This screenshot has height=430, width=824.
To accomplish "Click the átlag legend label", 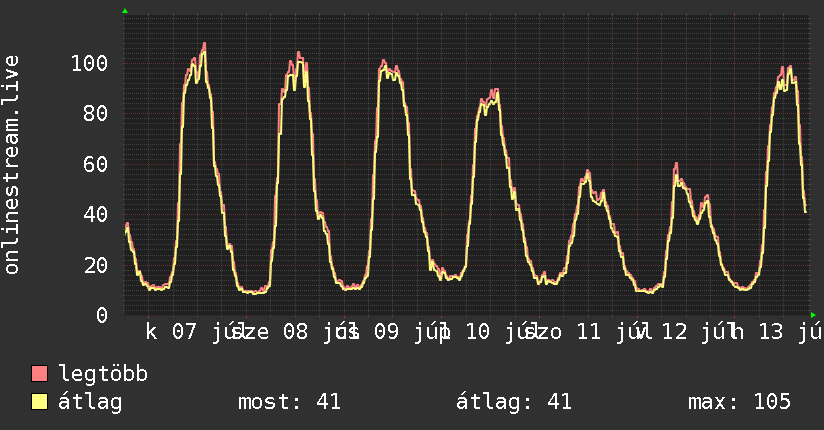I will pyautogui.click(x=90, y=402).
